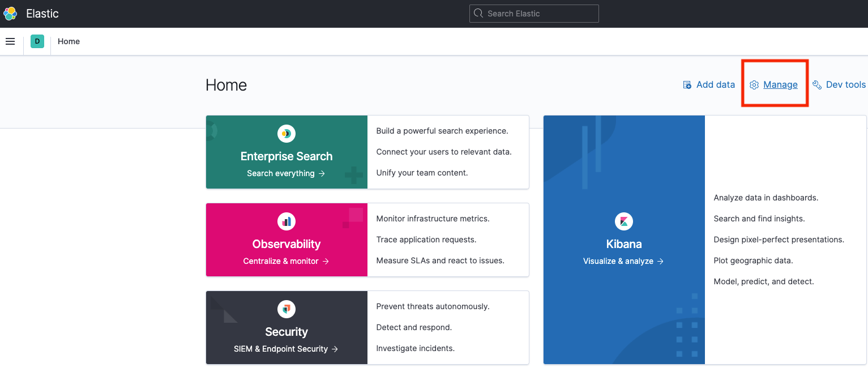Open Kibana title
Screen dimensions: 868x376
pos(624,244)
